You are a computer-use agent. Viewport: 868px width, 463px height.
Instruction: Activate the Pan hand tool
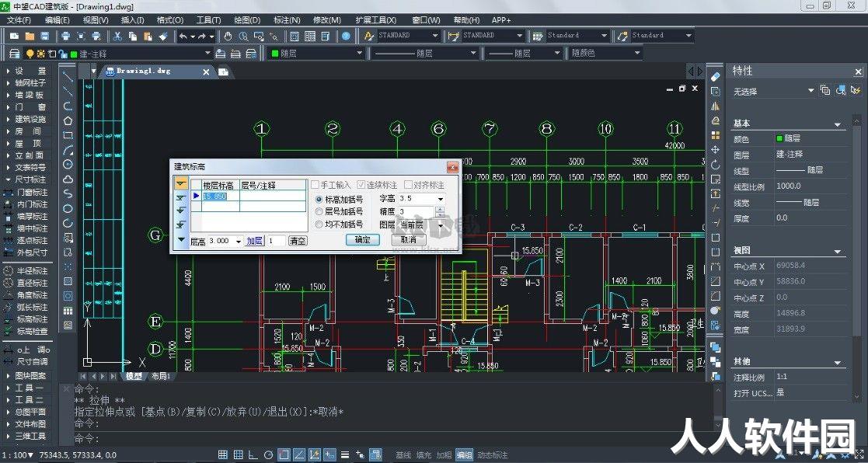(x=228, y=36)
